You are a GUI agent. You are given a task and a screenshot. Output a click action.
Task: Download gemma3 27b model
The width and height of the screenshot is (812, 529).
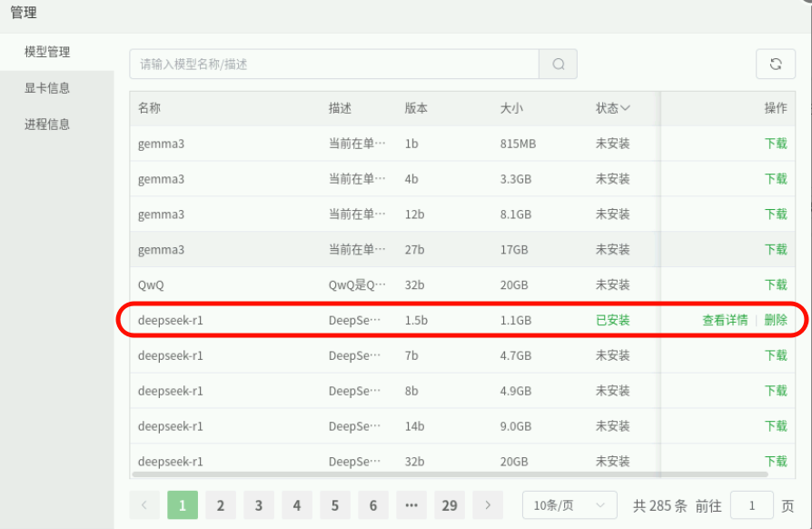[776, 249]
